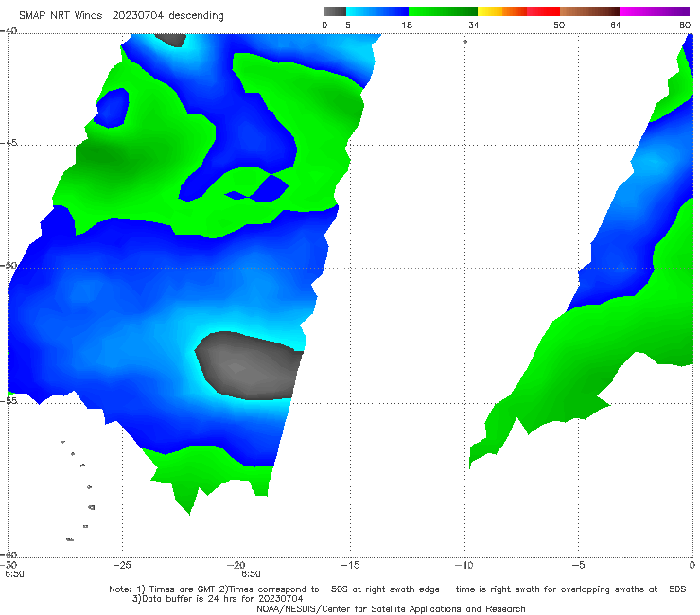700x615 pixels.
Task: Click the swath time '6:50' below -30
Action: click(x=15, y=574)
